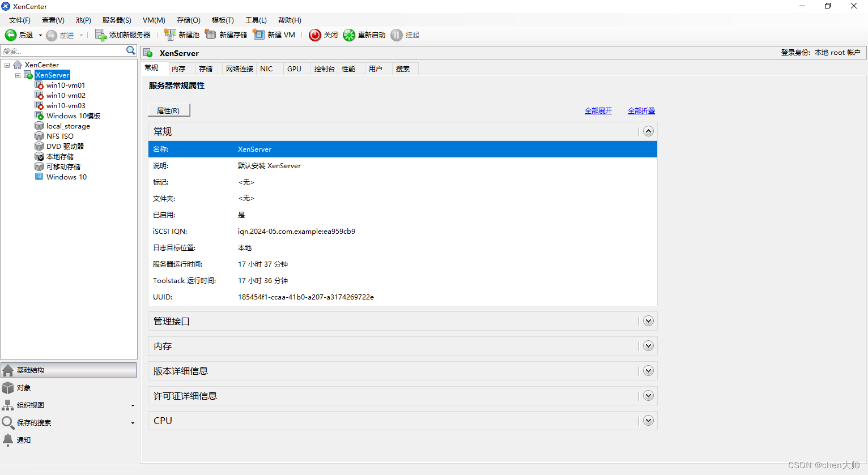Open the VM(M) menu

pyautogui.click(x=154, y=20)
